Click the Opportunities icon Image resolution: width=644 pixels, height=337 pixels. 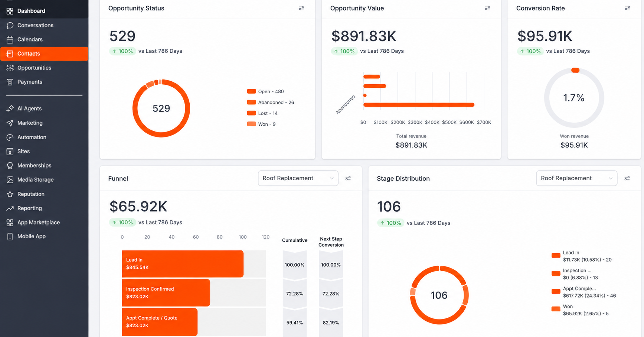(x=10, y=68)
